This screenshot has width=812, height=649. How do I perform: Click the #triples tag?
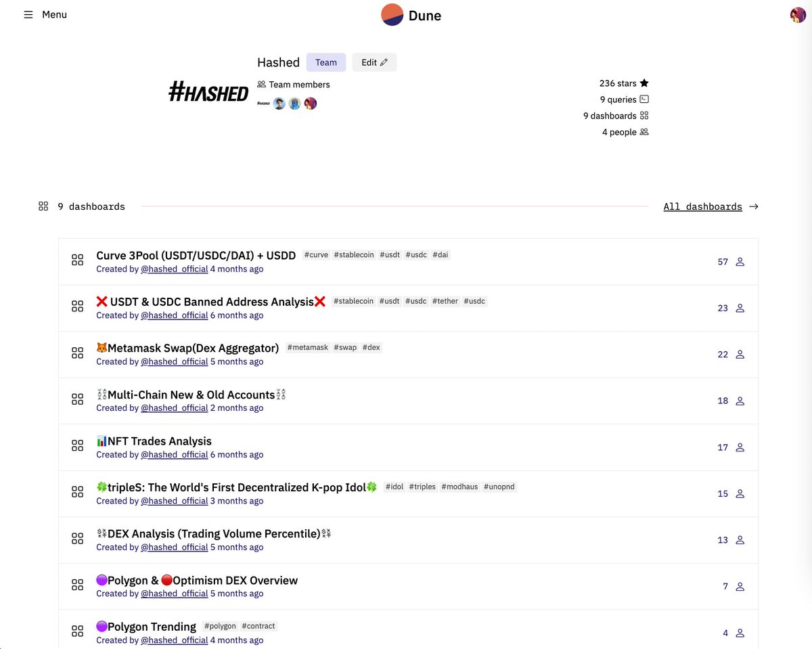pyautogui.click(x=422, y=487)
